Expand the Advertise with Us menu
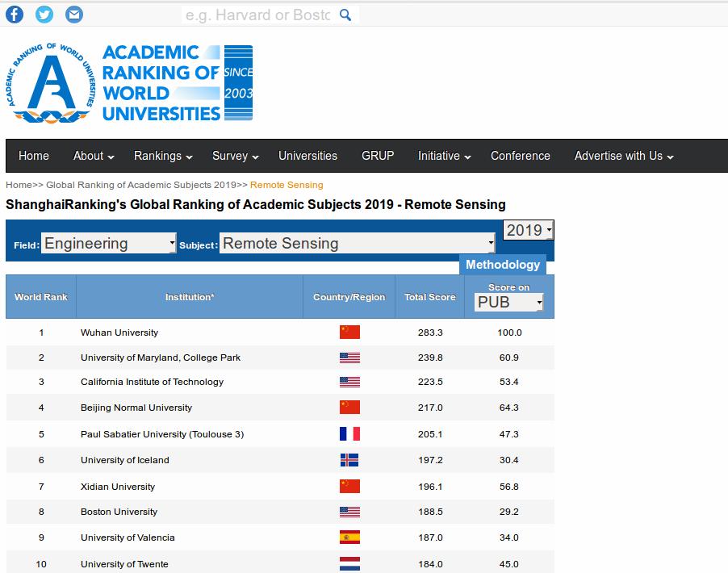Screen dimensions: 728x573 point(624,156)
